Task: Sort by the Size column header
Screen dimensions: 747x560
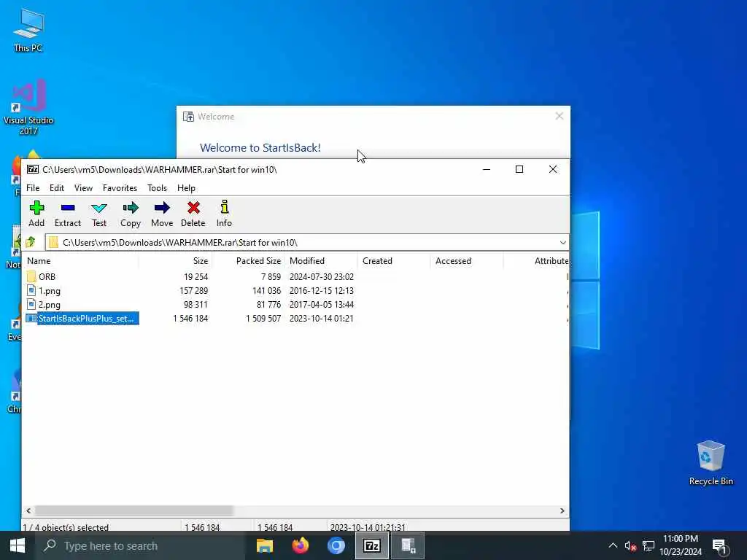Action: click(x=175, y=261)
